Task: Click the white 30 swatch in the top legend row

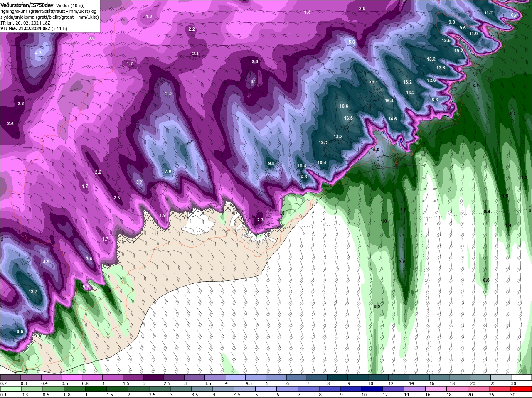Action: click(521, 377)
